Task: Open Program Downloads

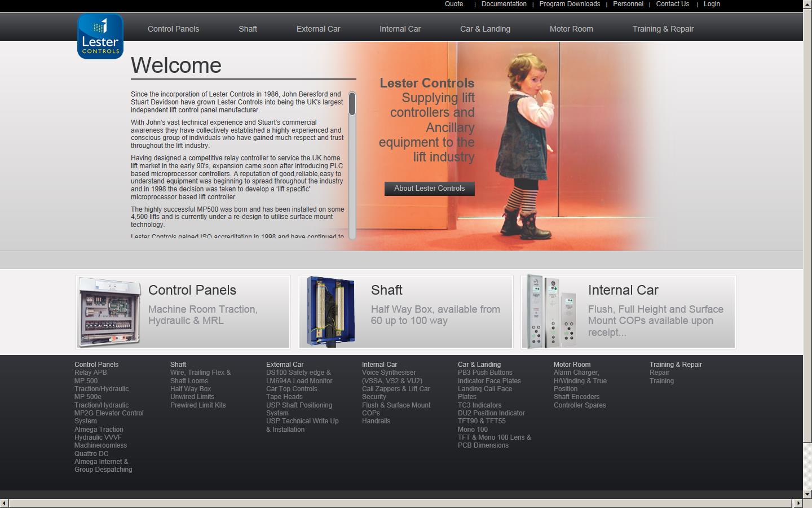Action: click(569, 4)
